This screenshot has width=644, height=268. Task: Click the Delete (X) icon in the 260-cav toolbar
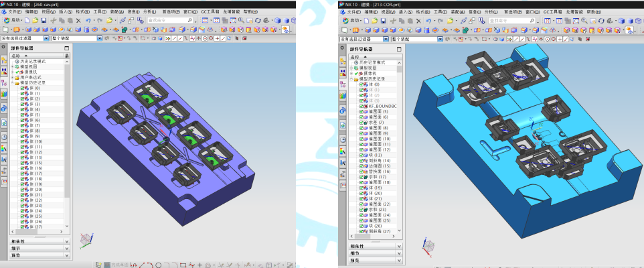pos(78,21)
